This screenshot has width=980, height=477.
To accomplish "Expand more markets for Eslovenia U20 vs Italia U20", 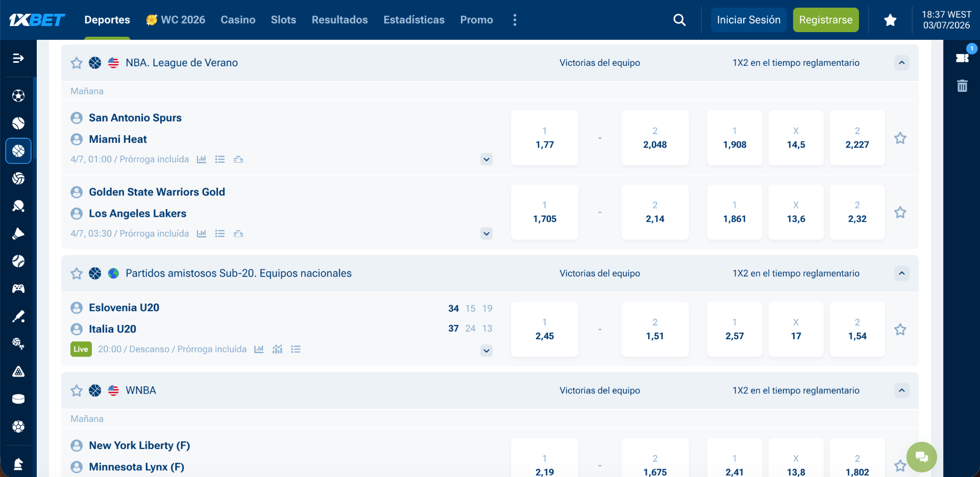I will click(x=486, y=350).
